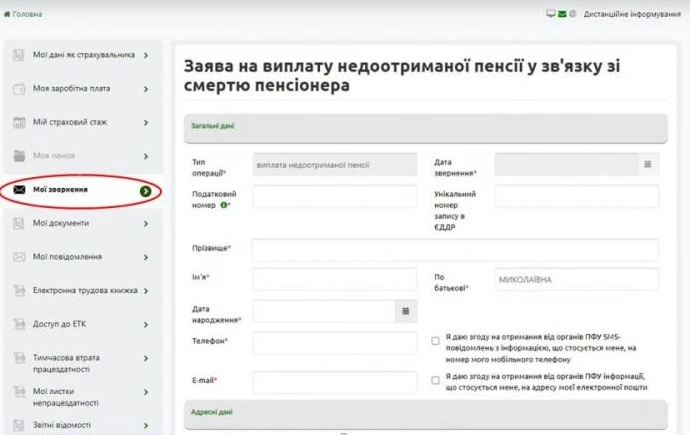Click По батькові field with МИКОЛАЇВНА
Screen dimensions: 690x435
pyautogui.click(x=577, y=279)
